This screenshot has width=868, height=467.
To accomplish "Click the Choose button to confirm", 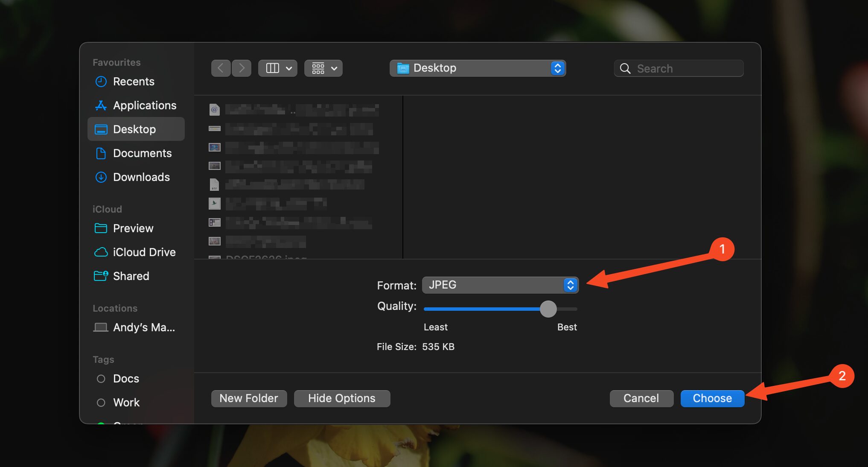I will click(712, 398).
